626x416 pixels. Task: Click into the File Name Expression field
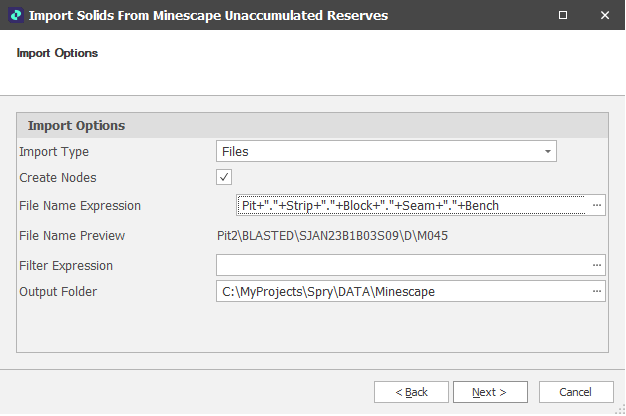pos(412,205)
